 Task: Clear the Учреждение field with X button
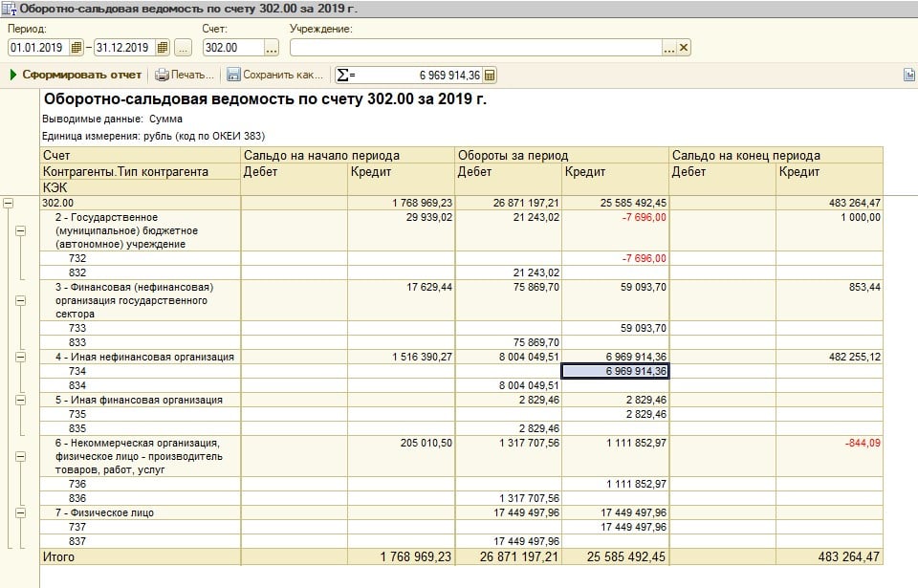pos(684,48)
